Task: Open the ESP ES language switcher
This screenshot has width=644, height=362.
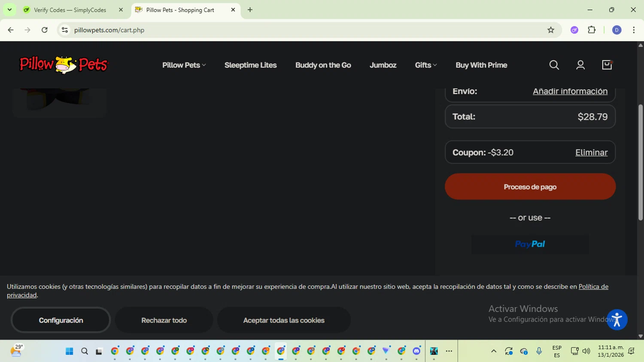Action: 557,351
